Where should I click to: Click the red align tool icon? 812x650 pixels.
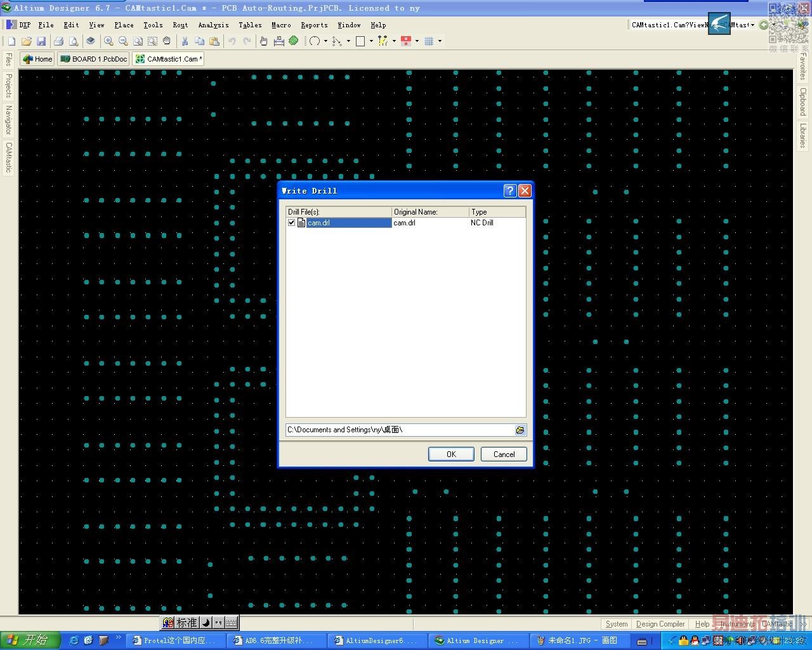click(406, 41)
